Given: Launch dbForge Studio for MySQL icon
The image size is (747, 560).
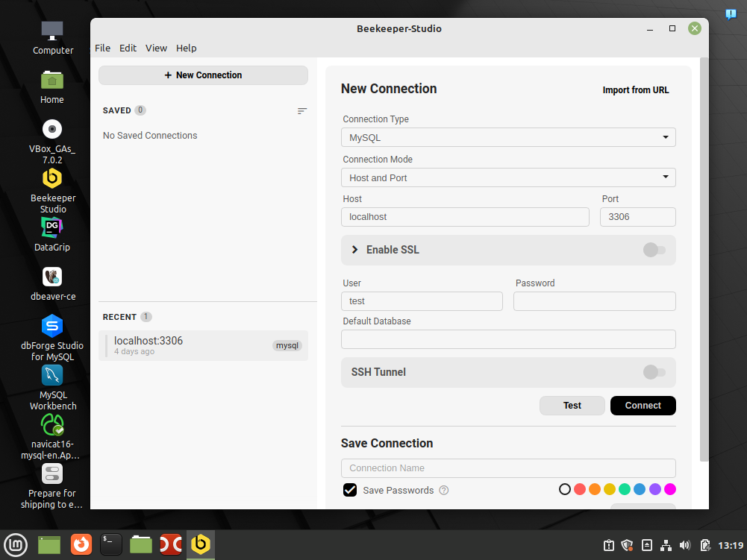Looking at the screenshot, I should [x=52, y=338].
